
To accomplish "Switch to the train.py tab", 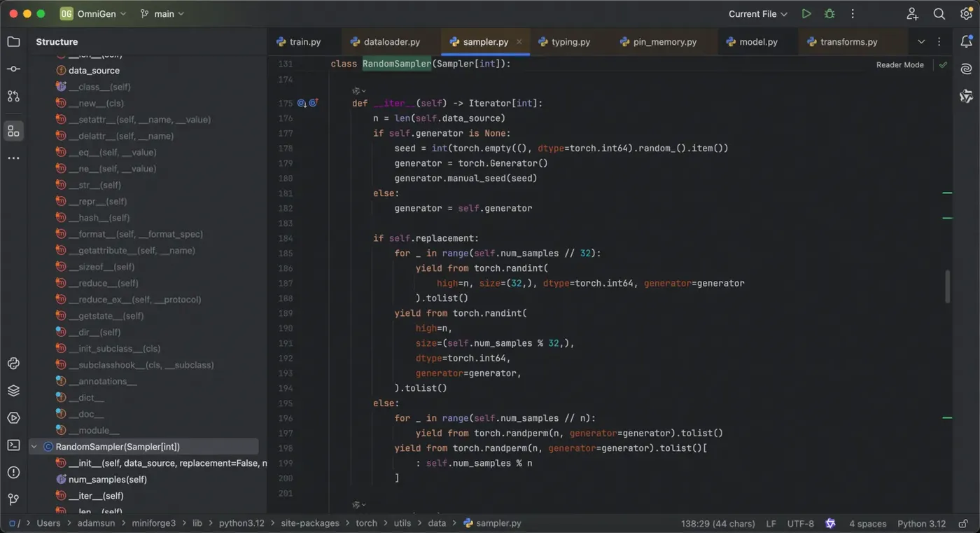I will coord(298,42).
